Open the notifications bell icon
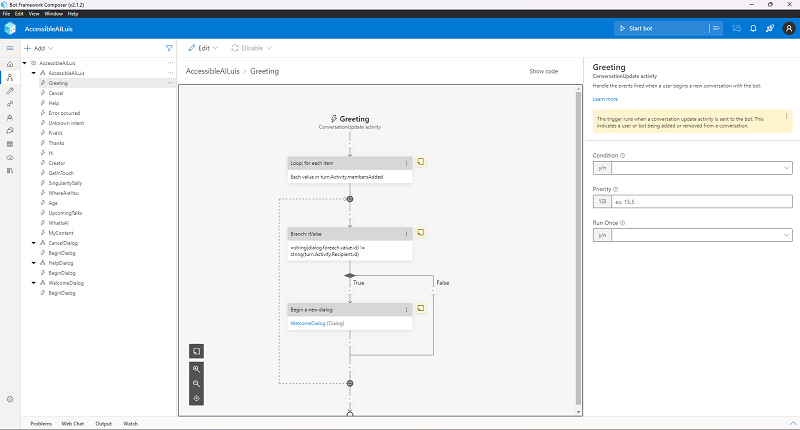800x430 pixels. [x=753, y=29]
